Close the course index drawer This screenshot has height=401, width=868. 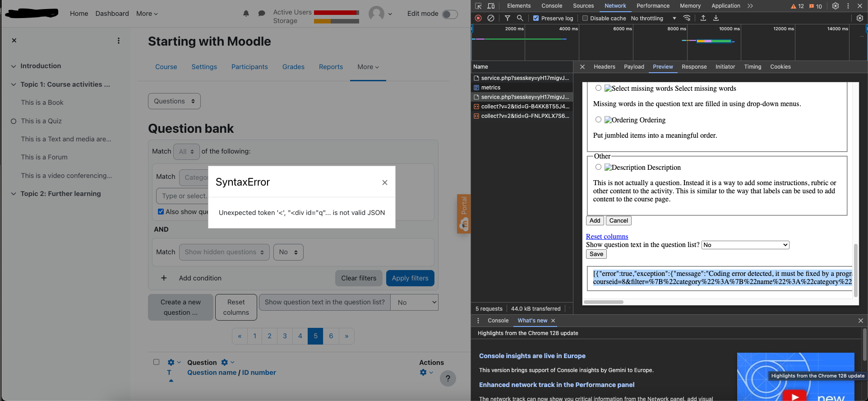[14, 41]
